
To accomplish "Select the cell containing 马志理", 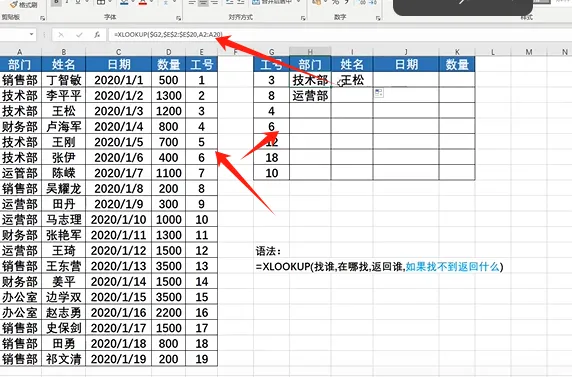I will click(63, 219).
